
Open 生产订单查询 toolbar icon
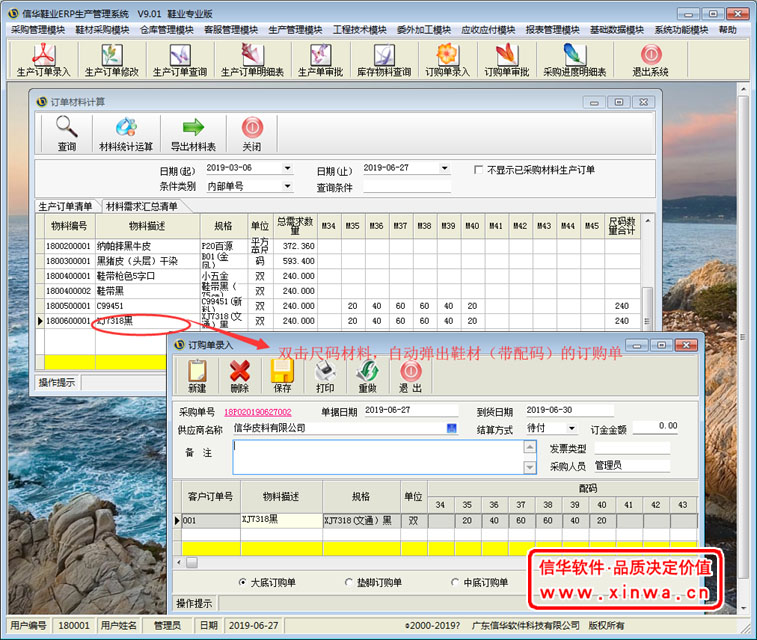180,60
